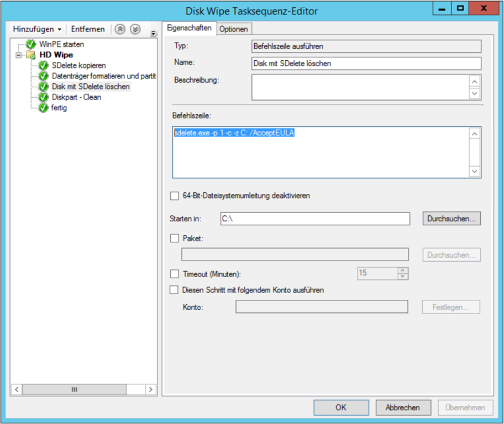Click the move step up arrow icon
The image size is (504, 424).
120,29
